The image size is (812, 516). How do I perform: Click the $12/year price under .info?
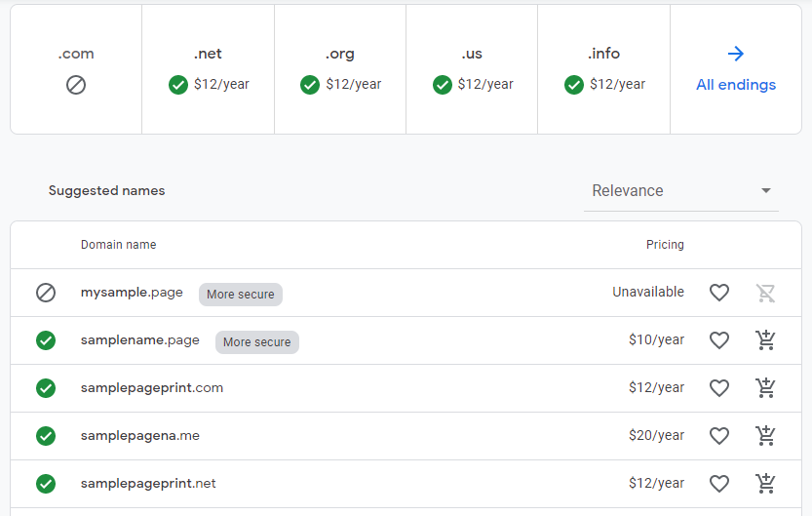coord(617,85)
